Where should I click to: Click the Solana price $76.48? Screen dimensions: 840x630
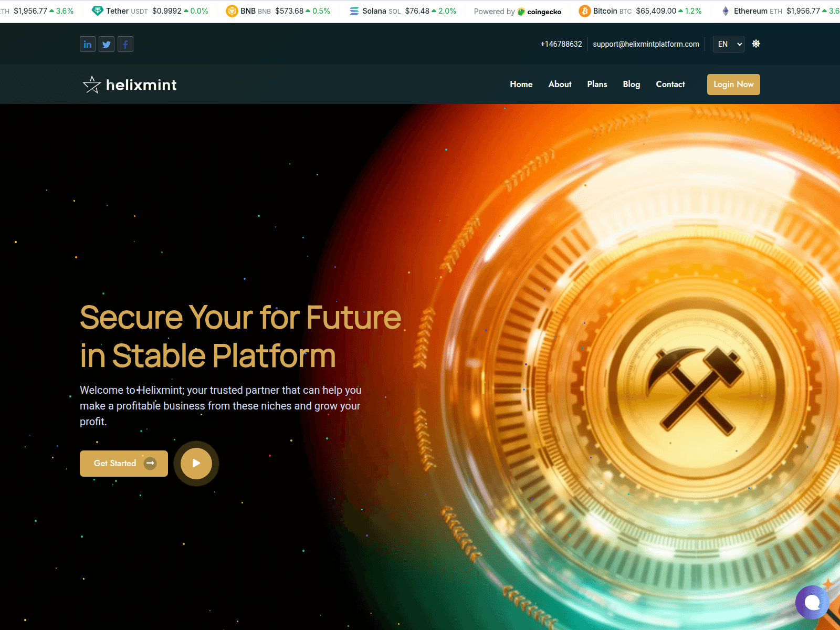417,11
